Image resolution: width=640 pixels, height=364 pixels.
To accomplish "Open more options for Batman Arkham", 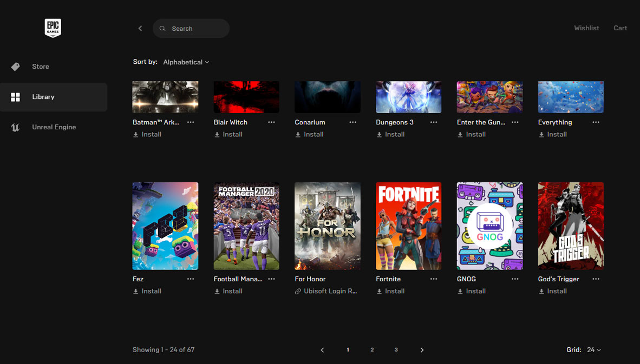I will tap(191, 122).
